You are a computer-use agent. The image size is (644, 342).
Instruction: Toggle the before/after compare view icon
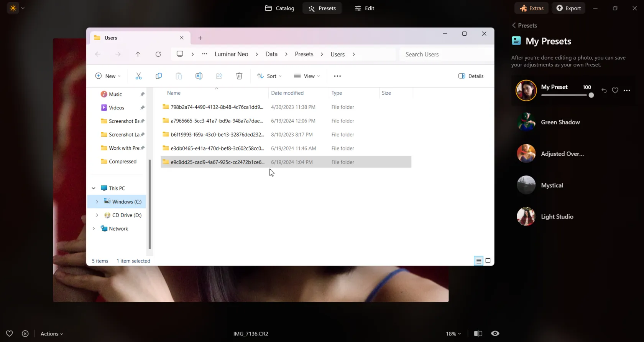pyautogui.click(x=478, y=334)
